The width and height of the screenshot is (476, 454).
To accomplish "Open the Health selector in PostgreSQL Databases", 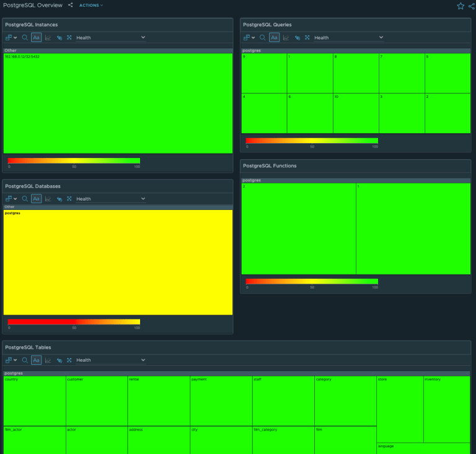I will pos(110,199).
